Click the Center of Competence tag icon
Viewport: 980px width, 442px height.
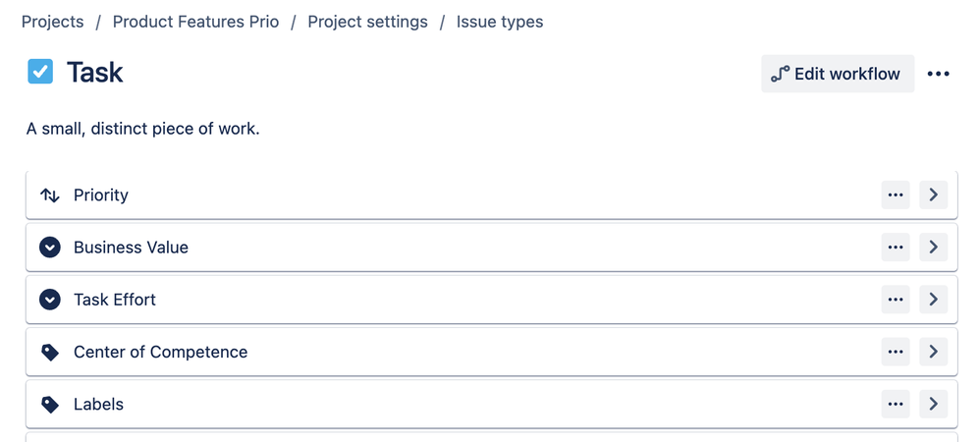(49, 353)
